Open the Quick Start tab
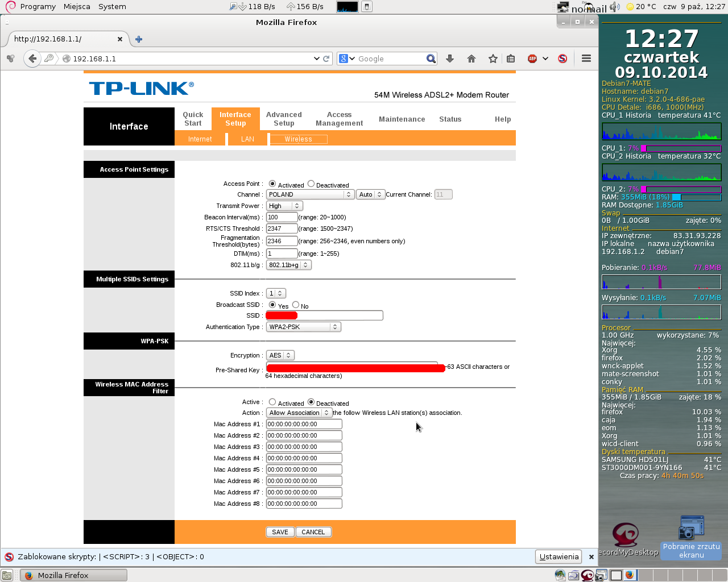This screenshot has width=728, height=582. tap(193, 119)
